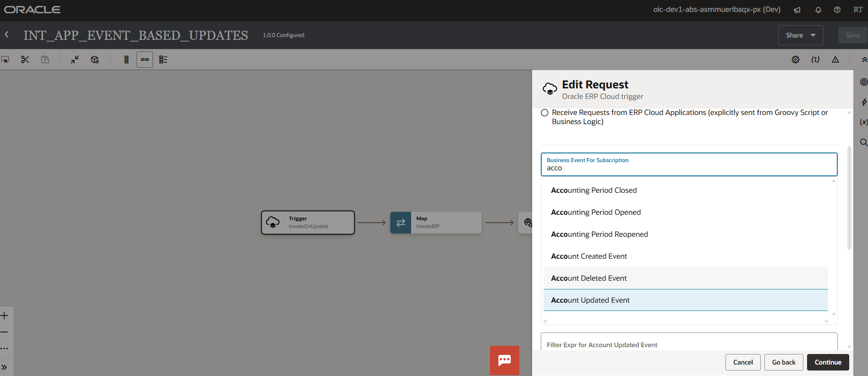Click the Oracle logo
This screenshot has width=868, height=376.
pyautogui.click(x=32, y=10)
